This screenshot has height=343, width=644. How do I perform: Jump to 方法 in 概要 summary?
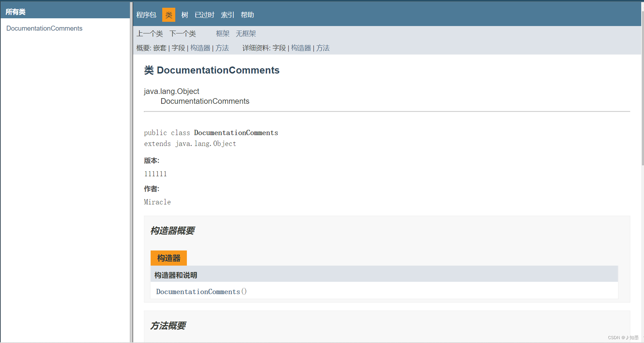click(x=222, y=48)
